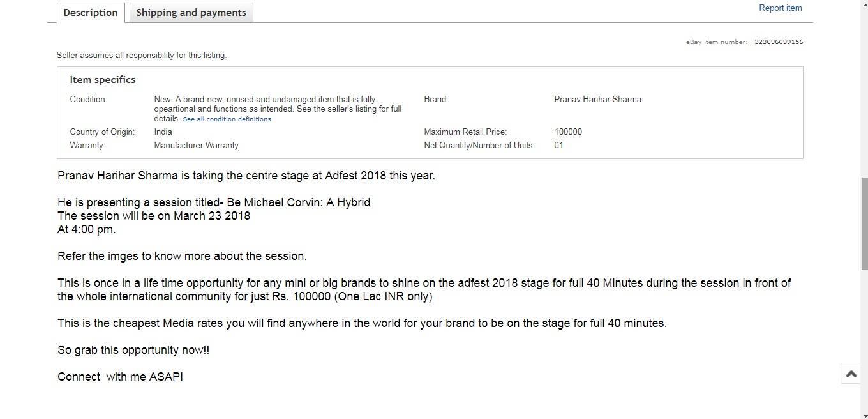Click the eBay item number 323096099156
868x419 pixels.
[x=779, y=42]
